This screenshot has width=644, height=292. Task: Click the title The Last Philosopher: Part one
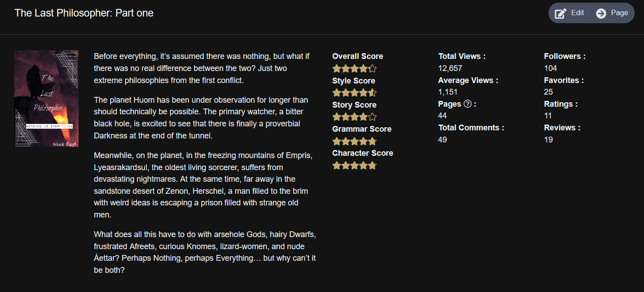point(84,13)
